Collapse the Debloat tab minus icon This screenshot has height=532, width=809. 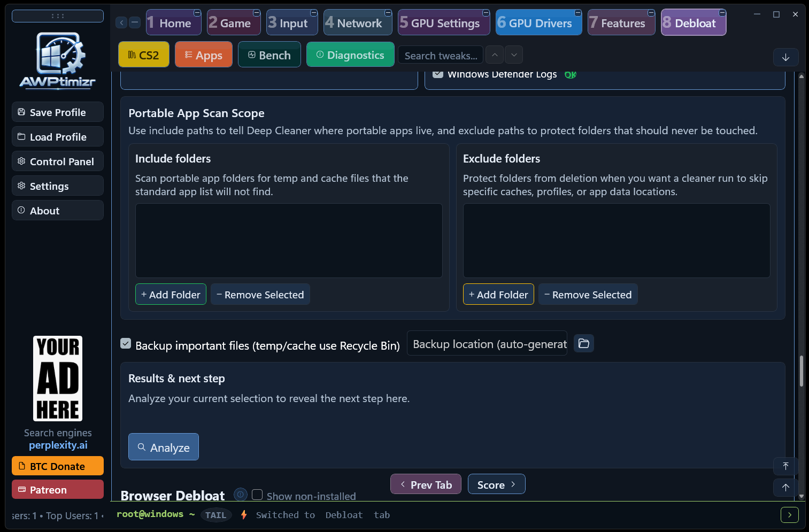[x=722, y=13]
